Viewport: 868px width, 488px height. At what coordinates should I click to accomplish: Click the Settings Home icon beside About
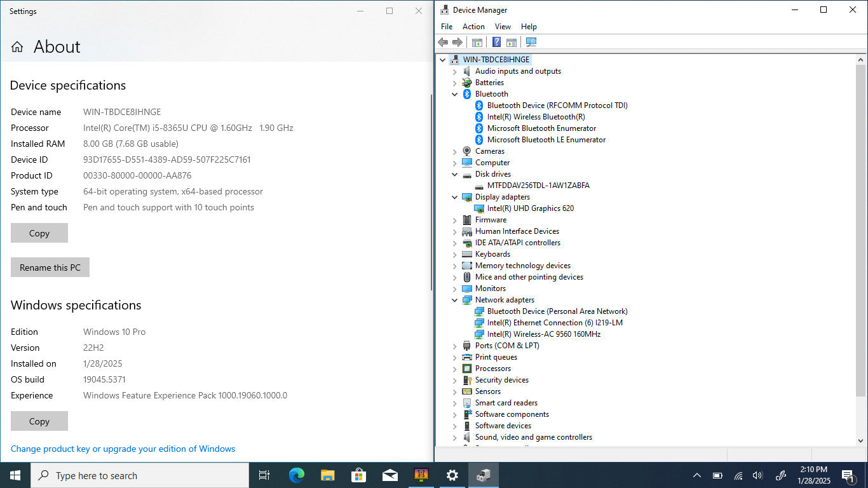click(17, 47)
